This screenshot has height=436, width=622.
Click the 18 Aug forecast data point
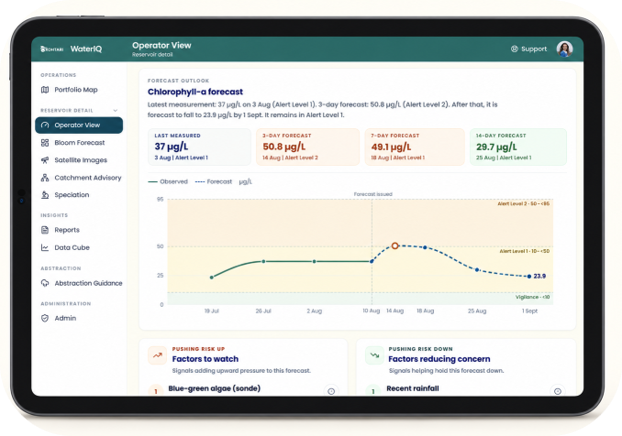[425, 248]
